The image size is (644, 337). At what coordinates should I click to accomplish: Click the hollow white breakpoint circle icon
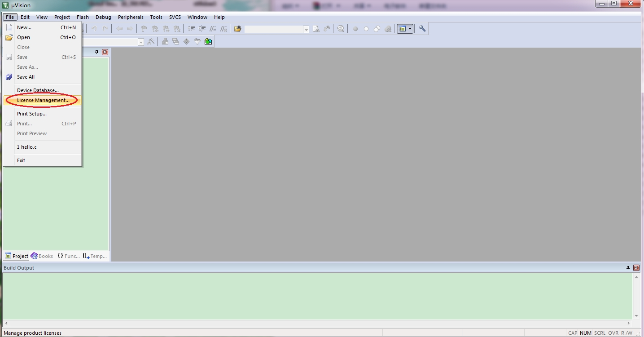tap(366, 29)
